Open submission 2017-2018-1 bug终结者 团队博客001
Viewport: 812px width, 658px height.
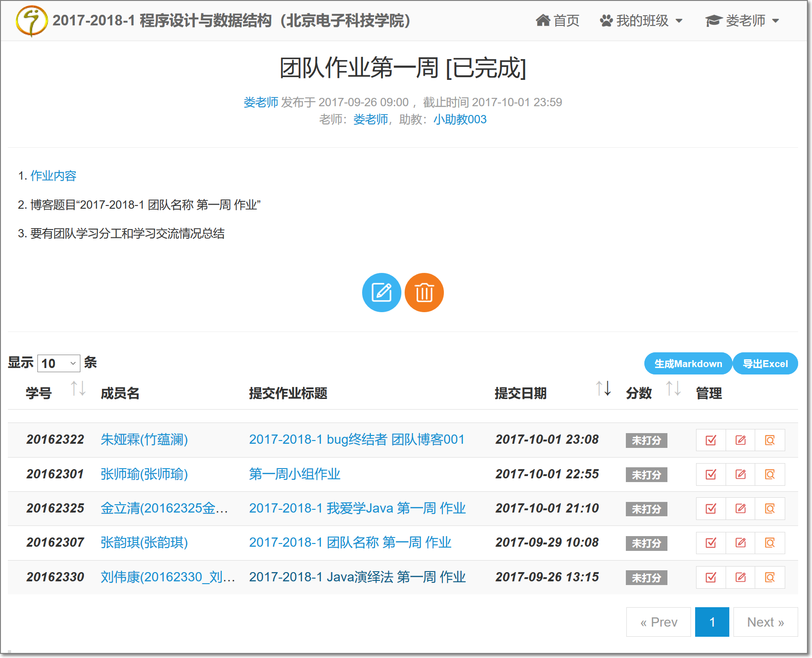[357, 440]
